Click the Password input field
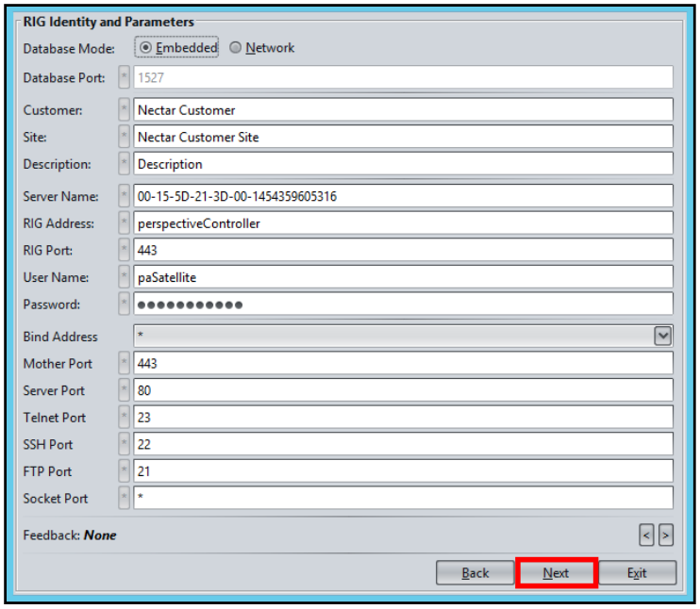Screen dimensions: 700x609 pyautogui.click(x=403, y=304)
